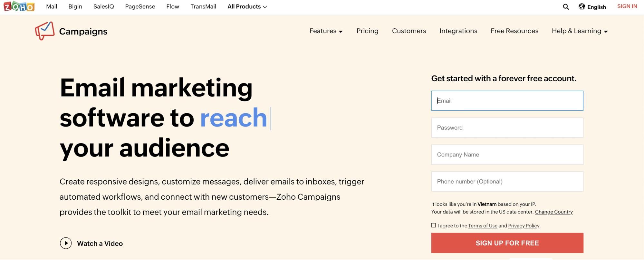Screen dimensions: 644x260
Task: Select Customers in the navigation
Action: (409, 31)
